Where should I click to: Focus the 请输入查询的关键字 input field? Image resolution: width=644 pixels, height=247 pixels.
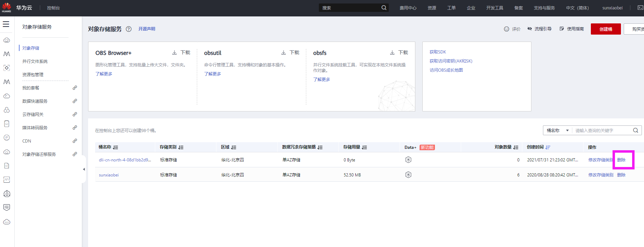(602, 130)
